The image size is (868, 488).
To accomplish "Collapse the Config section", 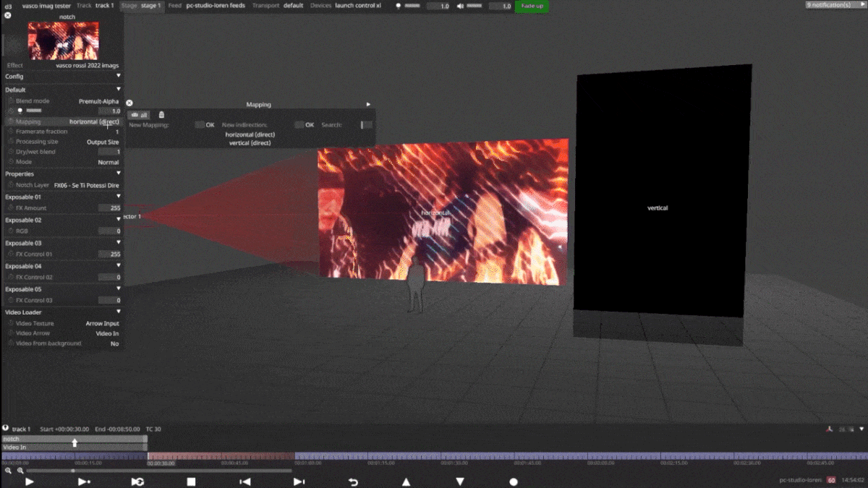I will tap(119, 76).
